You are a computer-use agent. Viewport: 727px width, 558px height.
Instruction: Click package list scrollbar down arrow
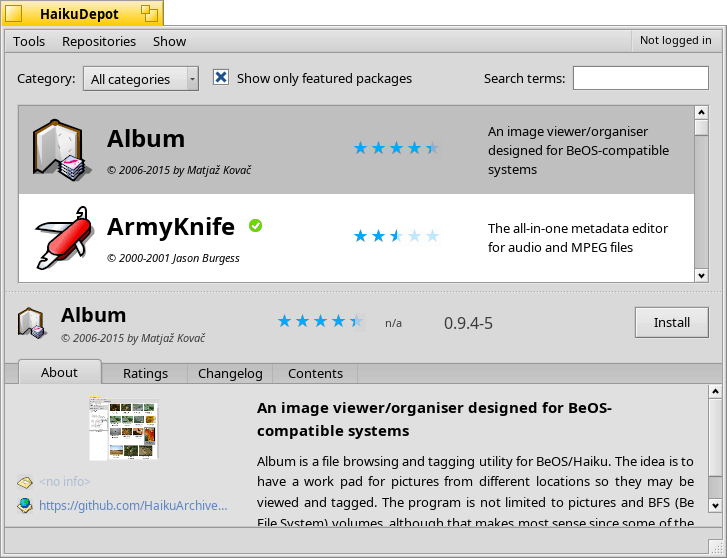tap(701, 276)
